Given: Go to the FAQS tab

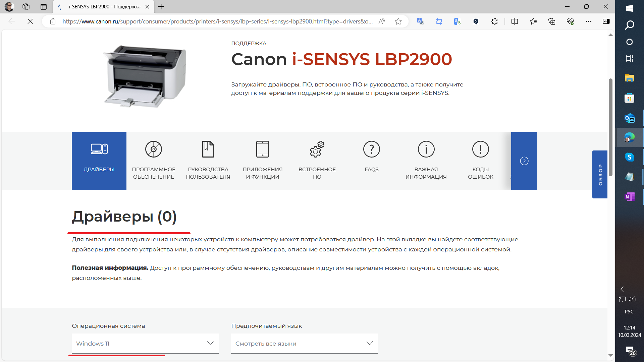Looking at the screenshot, I should click(x=372, y=161).
